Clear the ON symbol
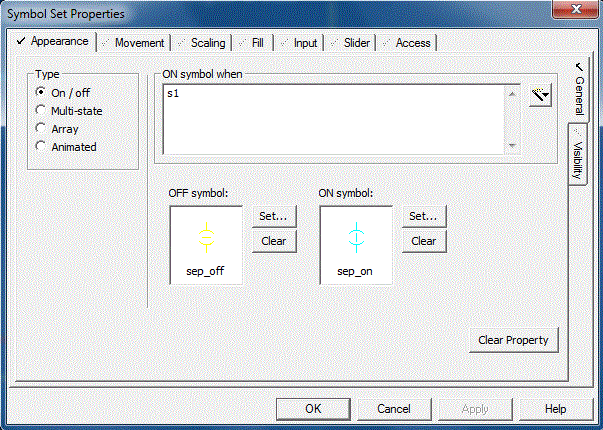This screenshot has height=430, width=603. click(x=424, y=241)
